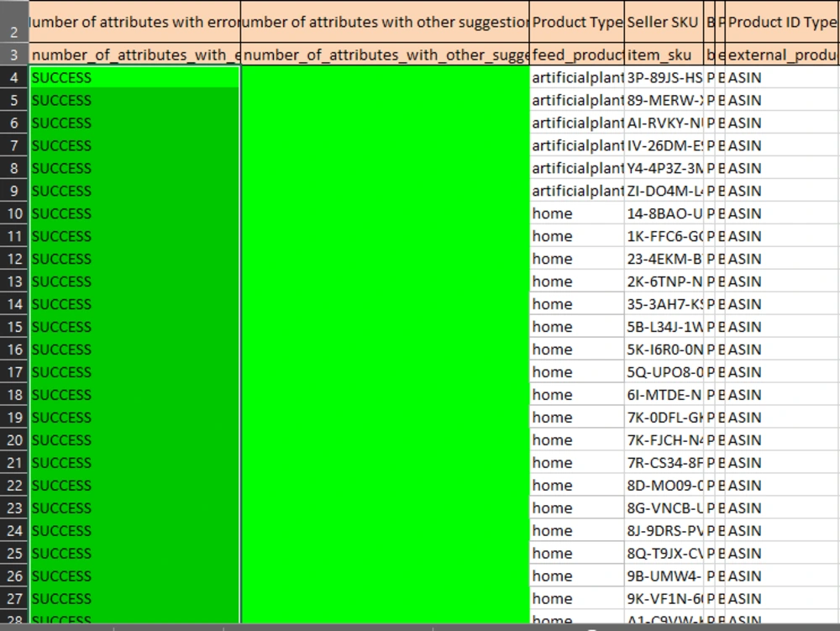Click SKU cell AI-RVKY

[x=664, y=124]
